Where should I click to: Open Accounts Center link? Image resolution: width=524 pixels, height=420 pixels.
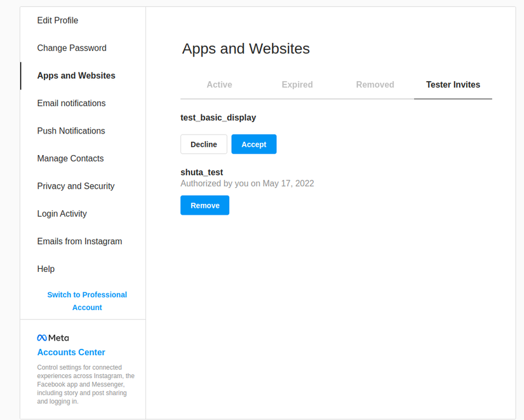71,352
